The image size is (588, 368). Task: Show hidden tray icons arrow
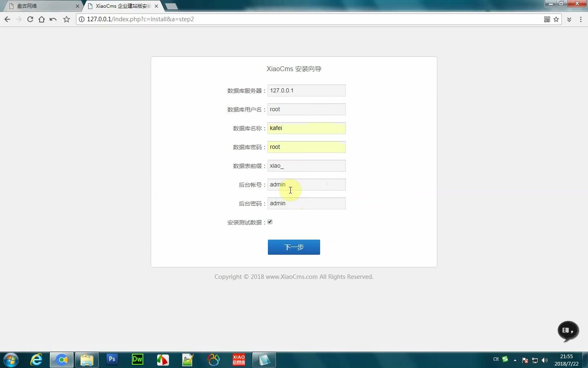click(515, 360)
